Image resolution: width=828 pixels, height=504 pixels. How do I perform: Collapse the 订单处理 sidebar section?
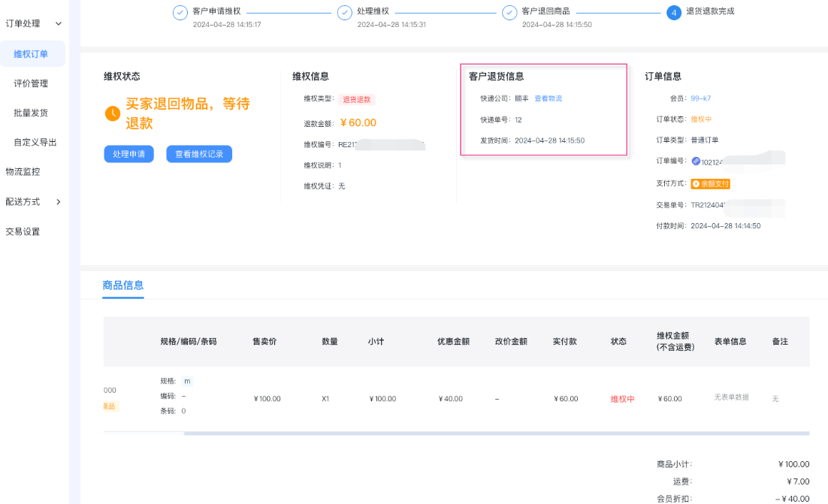[59, 24]
